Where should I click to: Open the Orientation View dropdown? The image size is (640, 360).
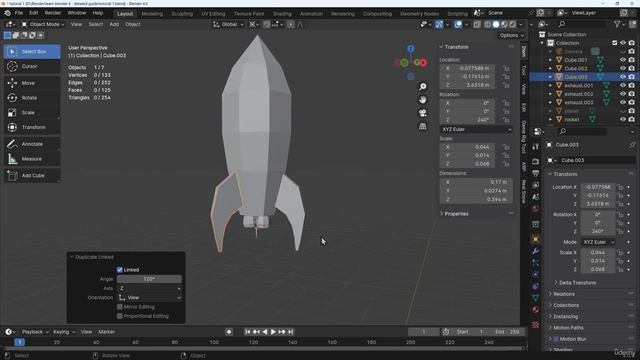pyautogui.click(x=149, y=298)
